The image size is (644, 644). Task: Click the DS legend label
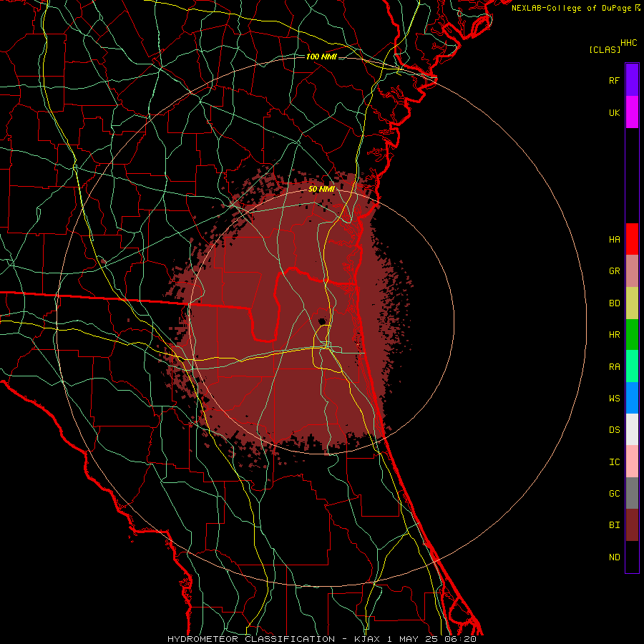tap(614, 430)
